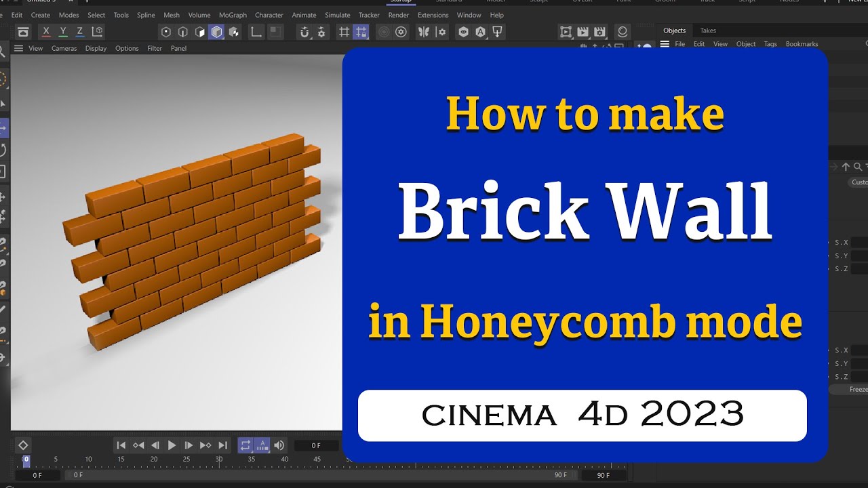Select the highlighted Model mode icon
This screenshot has width=868, height=488.
(x=216, y=32)
